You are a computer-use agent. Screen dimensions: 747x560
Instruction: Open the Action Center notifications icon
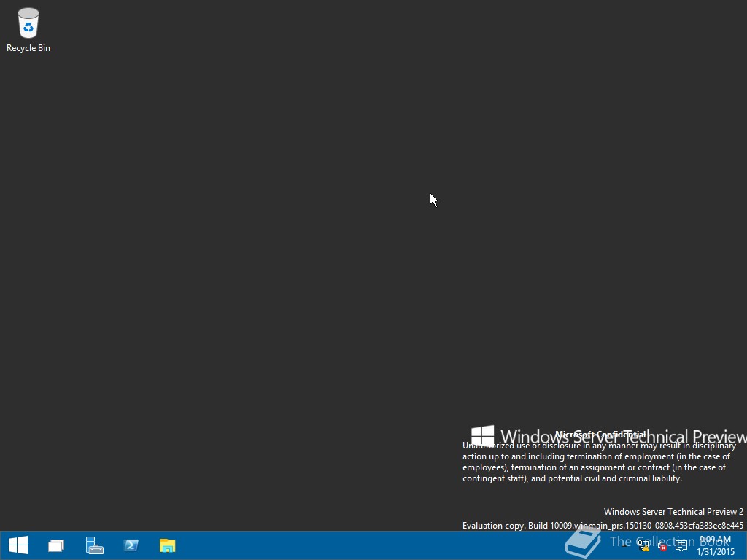pyautogui.click(x=681, y=545)
